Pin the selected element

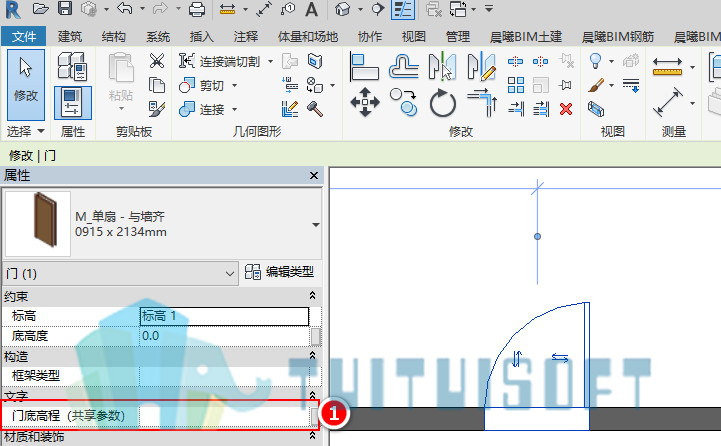click(566, 85)
